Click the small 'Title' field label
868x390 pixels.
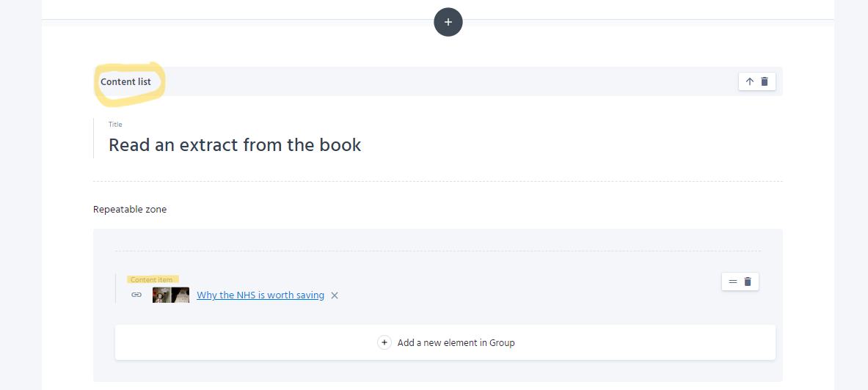pos(115,125)
